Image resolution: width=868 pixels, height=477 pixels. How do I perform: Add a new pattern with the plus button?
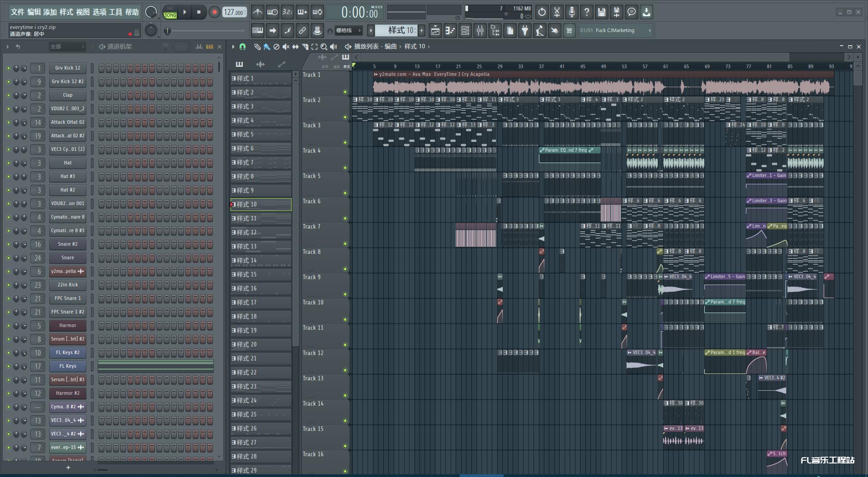(421, 30)
